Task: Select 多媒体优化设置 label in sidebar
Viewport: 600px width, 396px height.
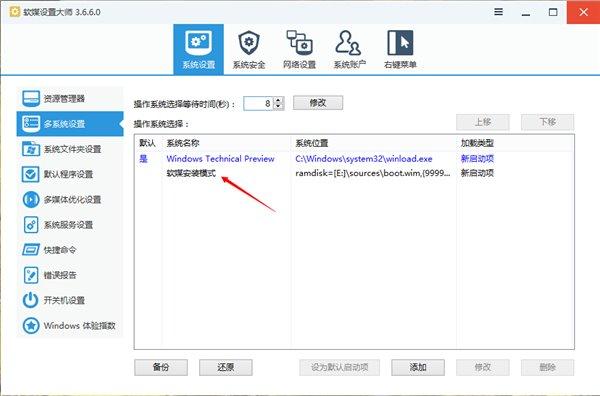Action: [72, 200]
